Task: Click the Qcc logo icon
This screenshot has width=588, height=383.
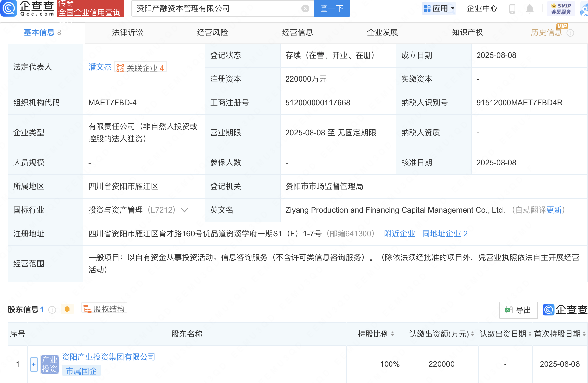Action: pos(9,8)
